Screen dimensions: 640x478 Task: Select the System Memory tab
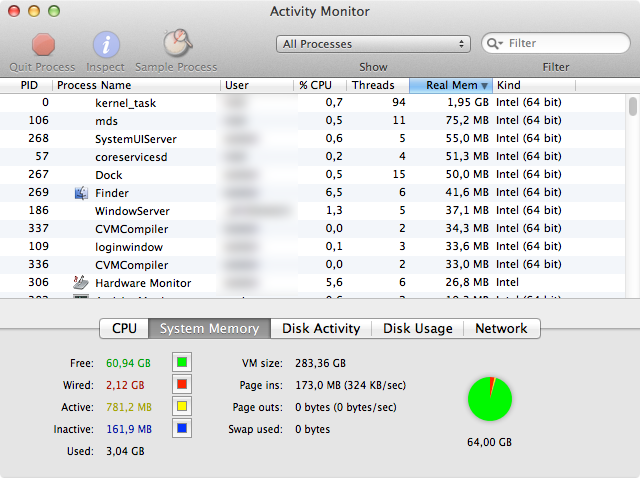(x=209, y=329)
